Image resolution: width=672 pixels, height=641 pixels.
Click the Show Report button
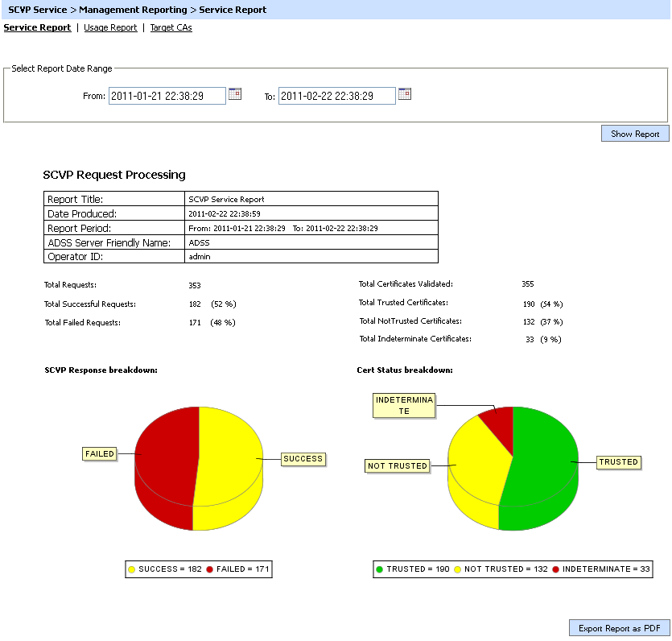[634, 134]
